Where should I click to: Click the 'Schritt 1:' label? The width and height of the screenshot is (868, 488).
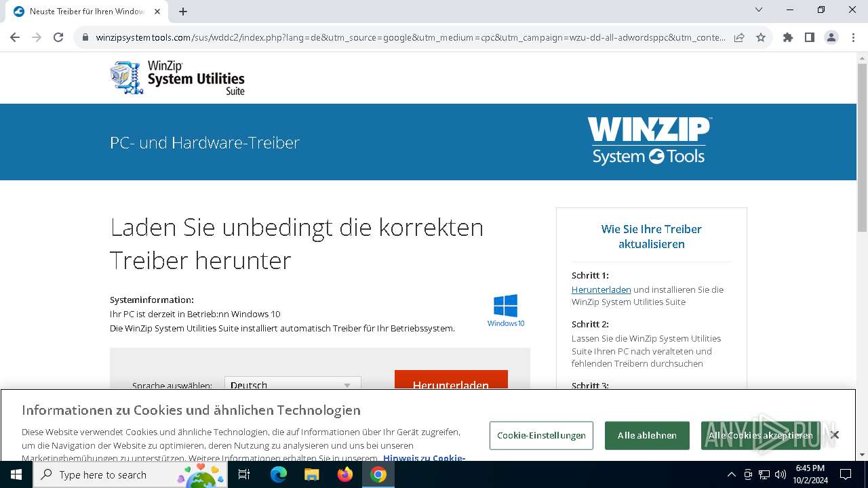[590, 275]
